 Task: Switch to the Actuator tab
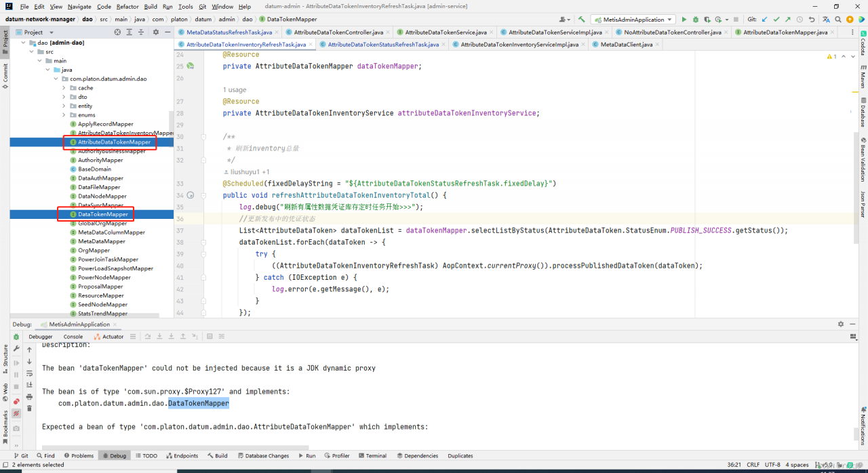pyautogui.click(x=108, y=336)
